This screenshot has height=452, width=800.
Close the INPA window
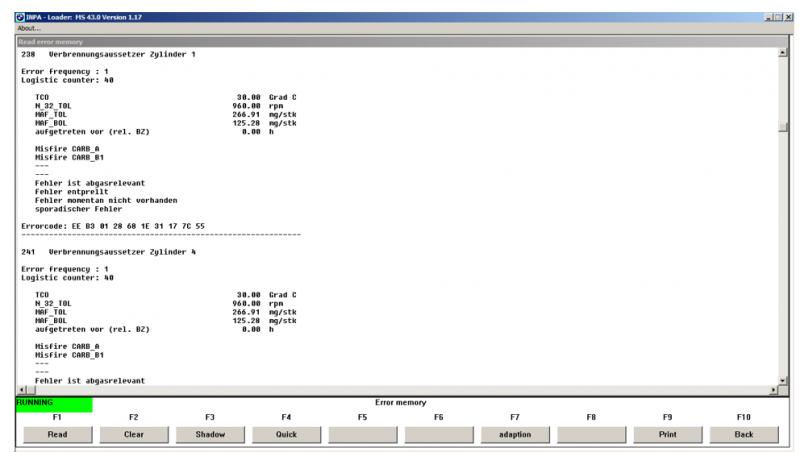coord(788,17)
